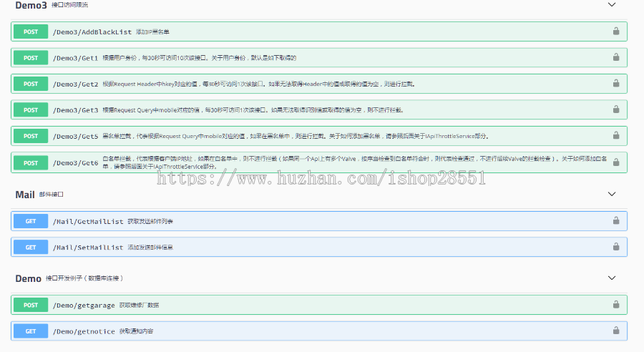Click the Demo section title

(x=28, y=278)
